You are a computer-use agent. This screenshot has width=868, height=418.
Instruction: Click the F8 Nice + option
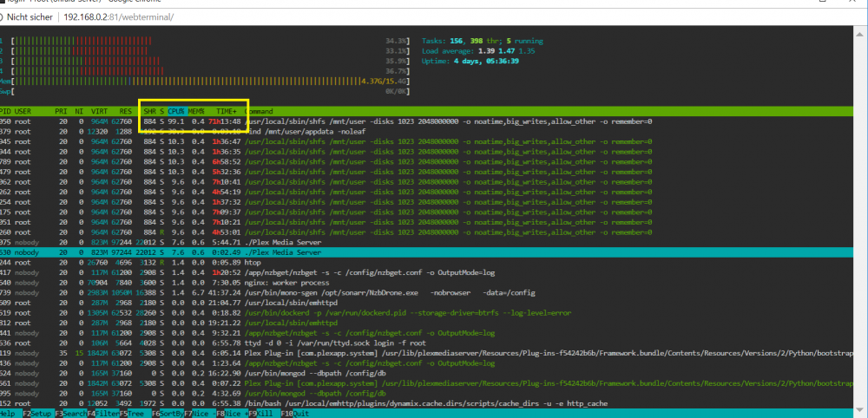[232, 414]
